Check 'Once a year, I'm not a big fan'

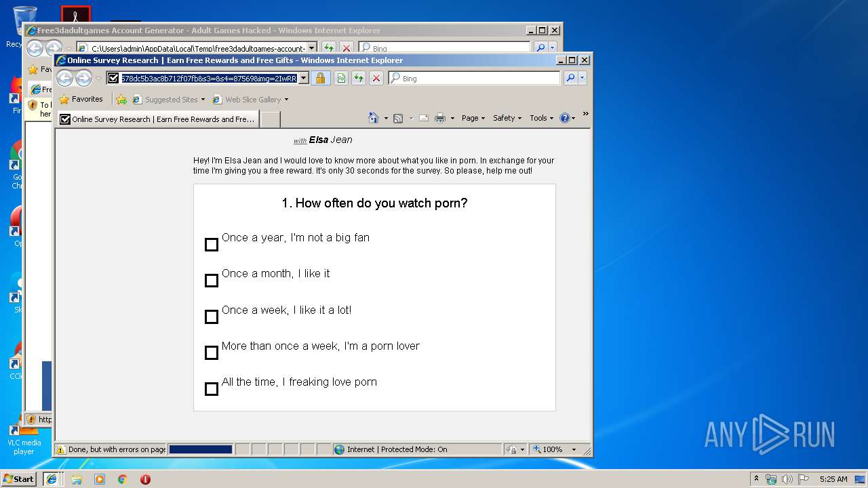tap(212, 244)
